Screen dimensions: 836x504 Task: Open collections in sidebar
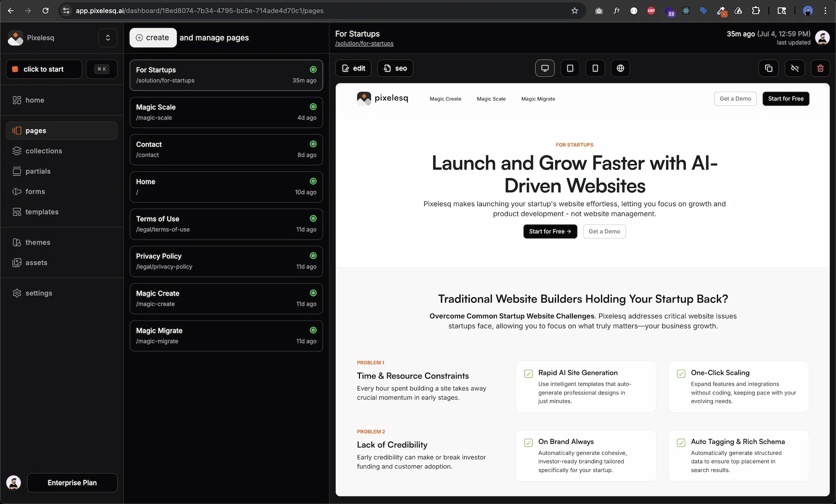click(x=62, y=151)
